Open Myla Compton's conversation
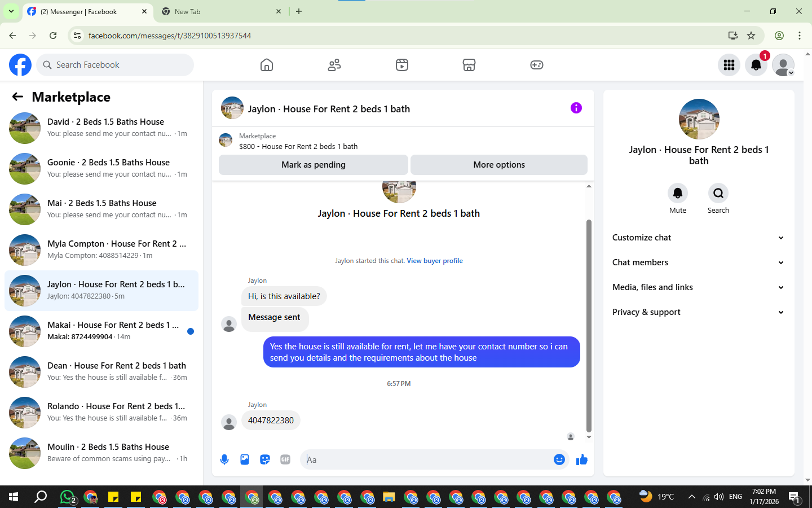Screen dimensions: 812x508 [x=101, y=250]
